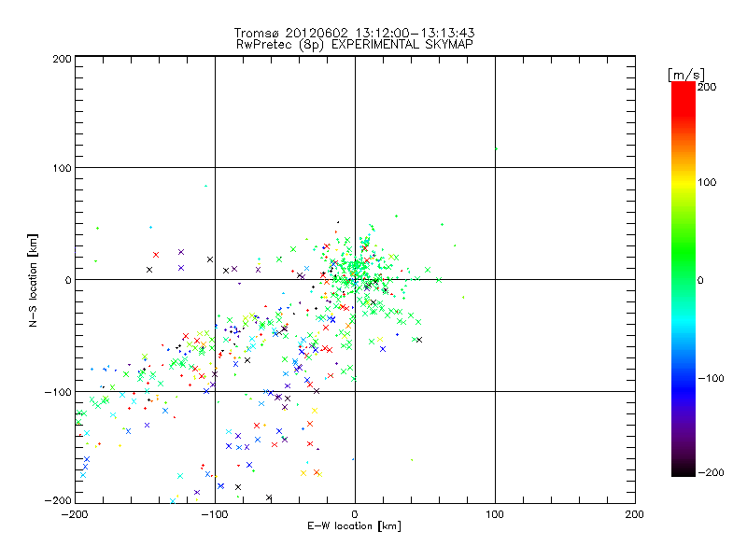The width and height of the screenshot is (747, 560).
Task: Click x-axis tick label '0'
Action: coord(355,515)
